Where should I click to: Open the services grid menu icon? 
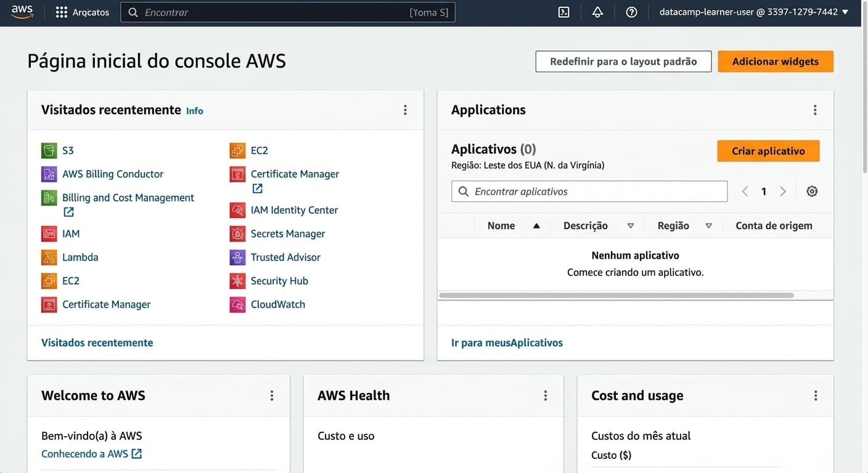(x=62, y=12)
